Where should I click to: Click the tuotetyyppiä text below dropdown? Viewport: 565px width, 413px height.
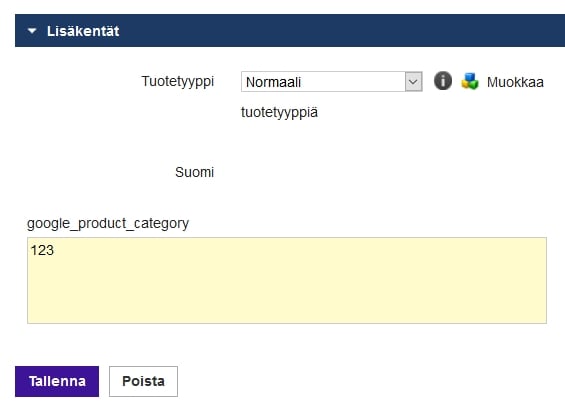pos(279,112)
